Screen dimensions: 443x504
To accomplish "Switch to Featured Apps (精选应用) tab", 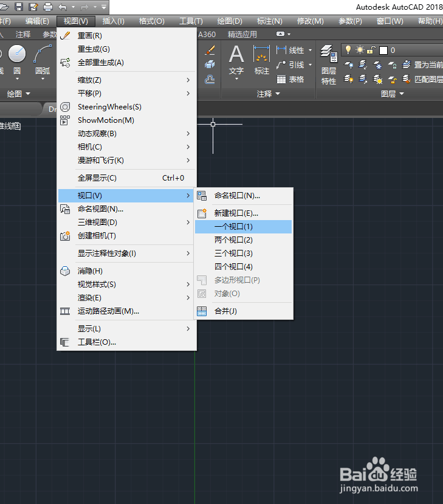I will pos(242,35).
